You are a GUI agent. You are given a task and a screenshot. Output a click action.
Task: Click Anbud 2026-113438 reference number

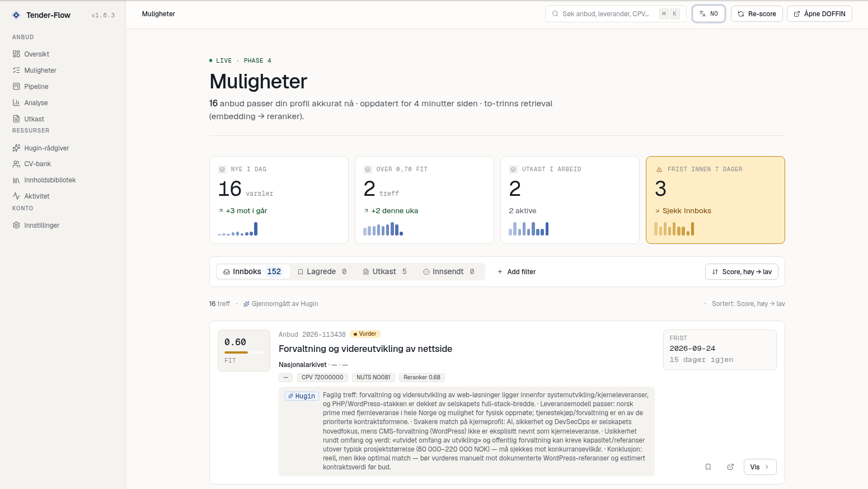click(312, 335)
